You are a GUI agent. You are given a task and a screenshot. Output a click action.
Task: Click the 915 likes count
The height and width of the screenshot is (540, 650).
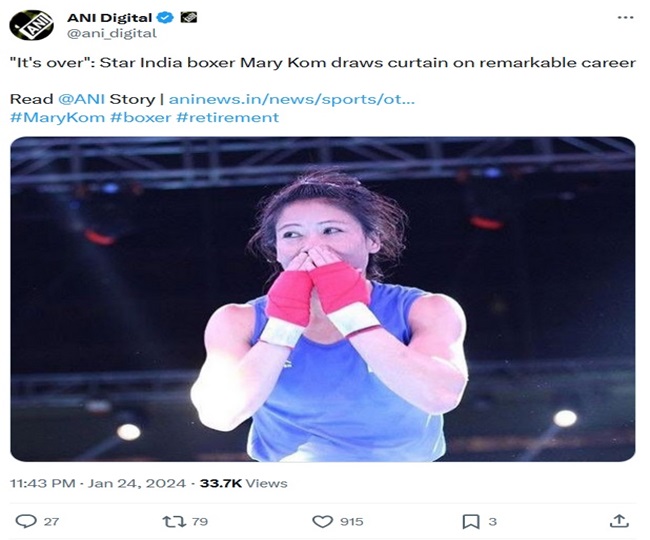(x=351, y=521)
